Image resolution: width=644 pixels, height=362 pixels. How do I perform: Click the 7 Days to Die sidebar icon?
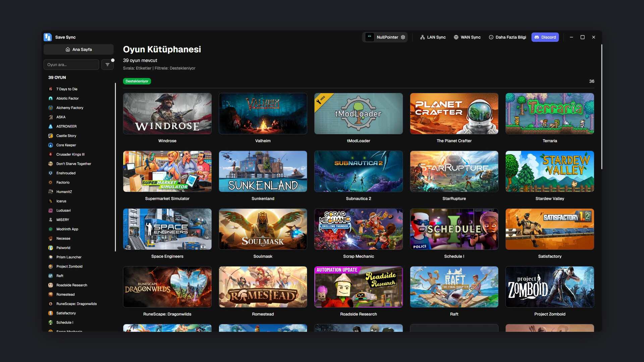[51, 89]
